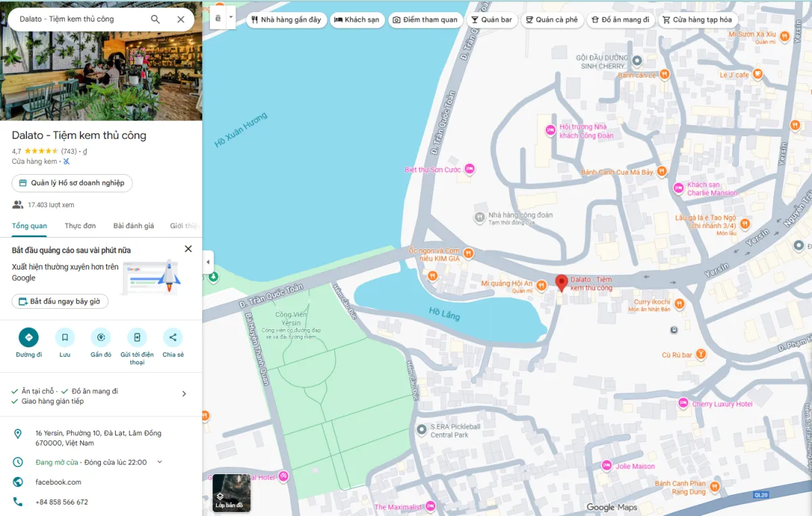Click Jolie Maison hotel marker
This screenshot has width=812, height=516.
pos(606,466)
